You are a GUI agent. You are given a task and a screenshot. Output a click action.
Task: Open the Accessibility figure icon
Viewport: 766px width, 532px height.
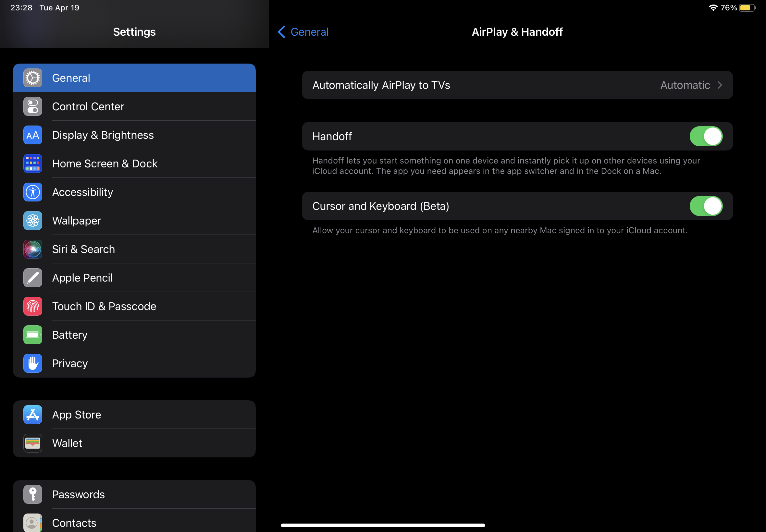tap(33, 192)
